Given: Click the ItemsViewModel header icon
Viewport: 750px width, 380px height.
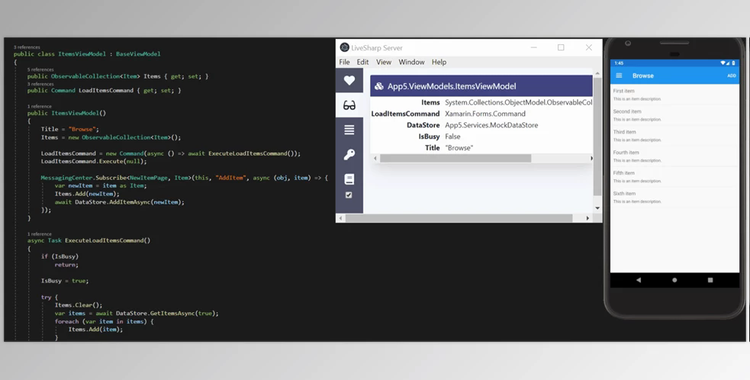Looking at the screenshot, I should click(x=379, y=86).
